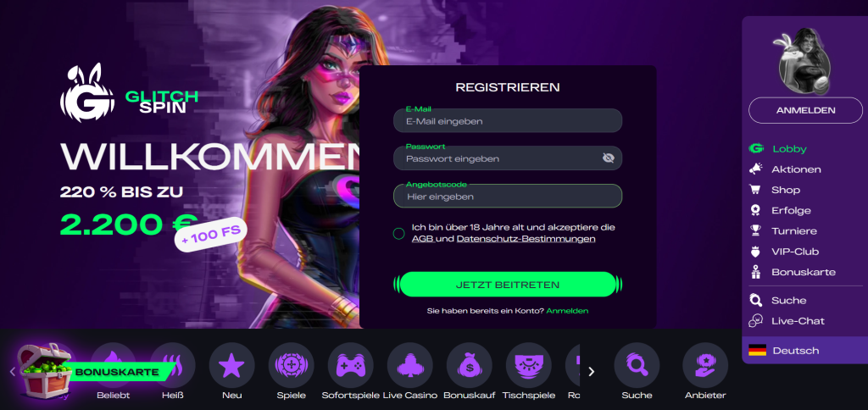Tick the over-18 AGB acceptance checkbox
This screenshot has height=410, width=868.
click(398, 234)
